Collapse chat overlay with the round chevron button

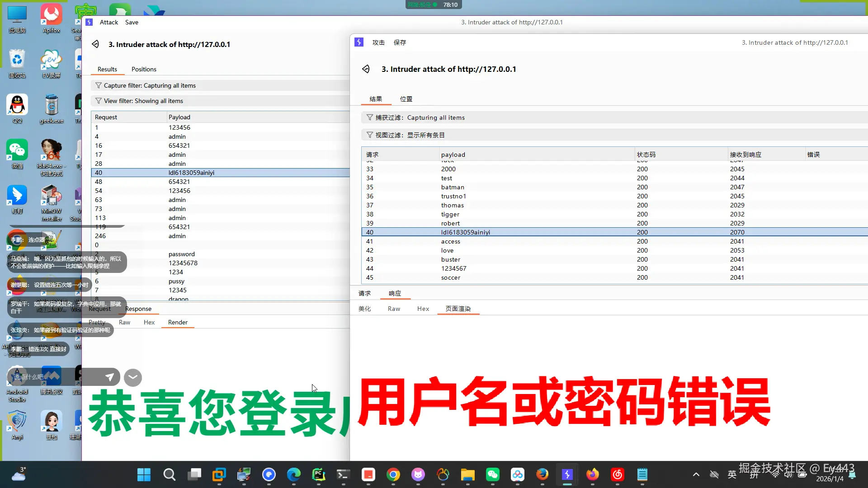pyautogui.click(x=133, y=377)
